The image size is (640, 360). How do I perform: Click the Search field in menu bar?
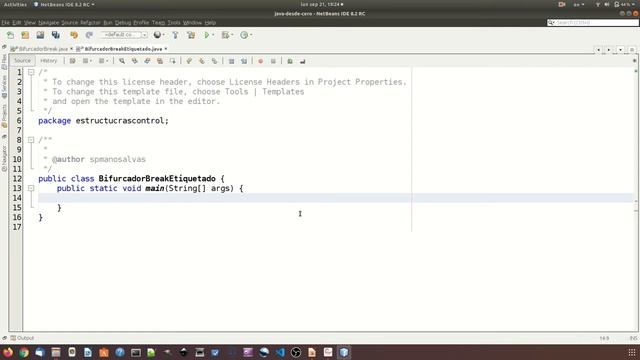pyautogui.click(x=592, y=22)
